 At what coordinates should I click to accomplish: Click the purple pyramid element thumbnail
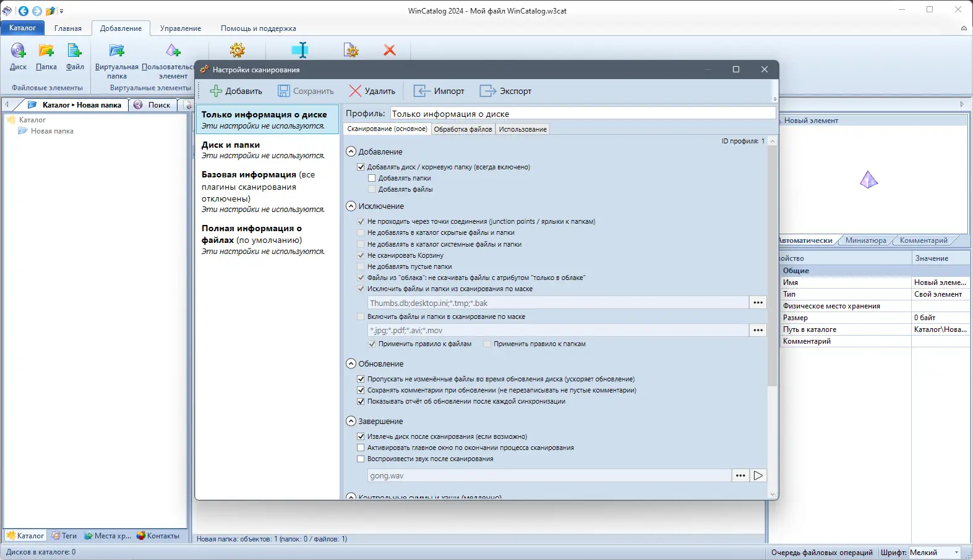869,180
